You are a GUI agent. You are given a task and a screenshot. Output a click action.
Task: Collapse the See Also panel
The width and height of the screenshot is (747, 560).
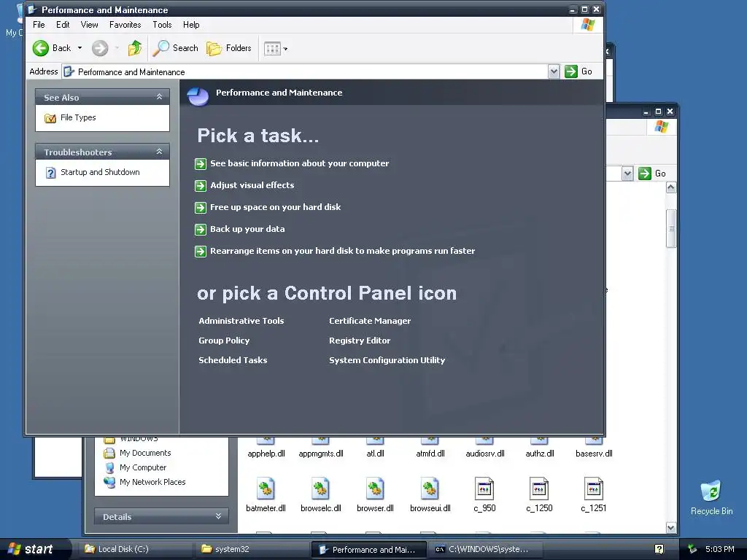click(159, 97)
